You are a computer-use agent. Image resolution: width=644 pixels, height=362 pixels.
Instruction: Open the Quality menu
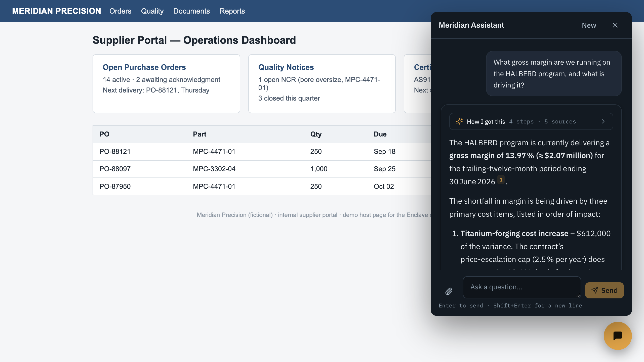152,11
